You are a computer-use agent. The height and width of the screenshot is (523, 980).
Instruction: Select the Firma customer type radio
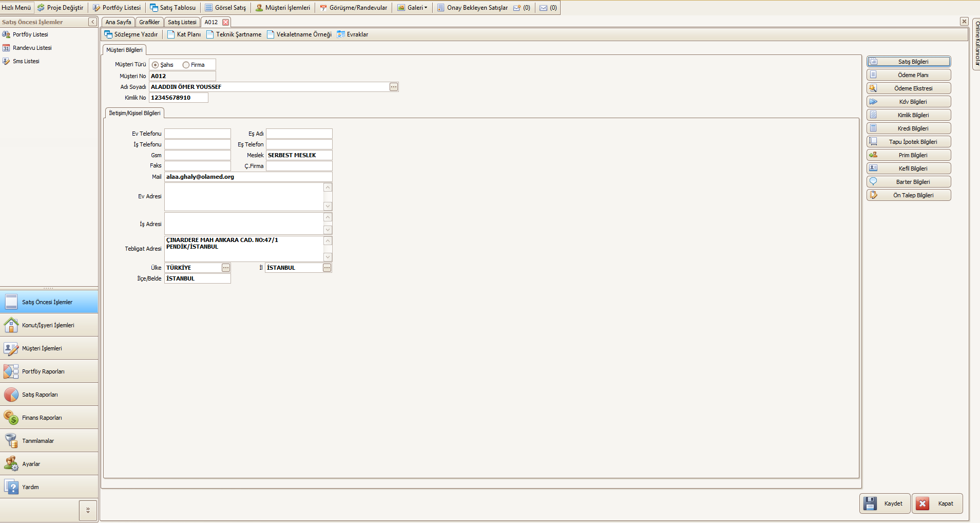[186, 65]
